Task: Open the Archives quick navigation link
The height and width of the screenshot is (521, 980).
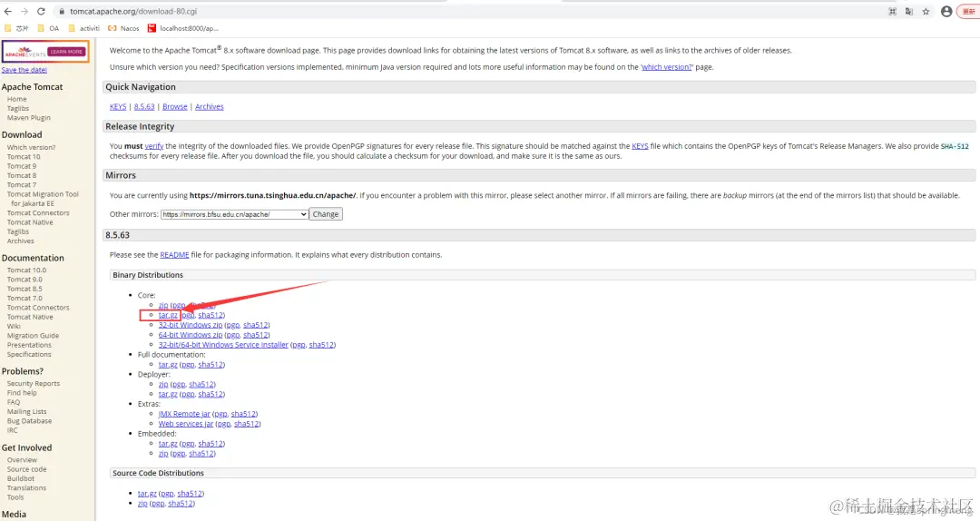Action: [x=210, y=107]
